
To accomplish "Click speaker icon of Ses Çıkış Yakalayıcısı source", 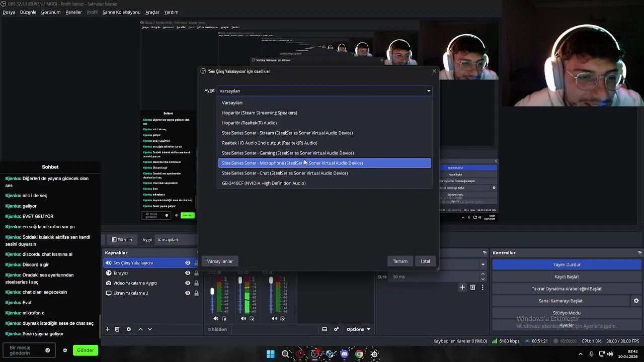I will 108,263.
